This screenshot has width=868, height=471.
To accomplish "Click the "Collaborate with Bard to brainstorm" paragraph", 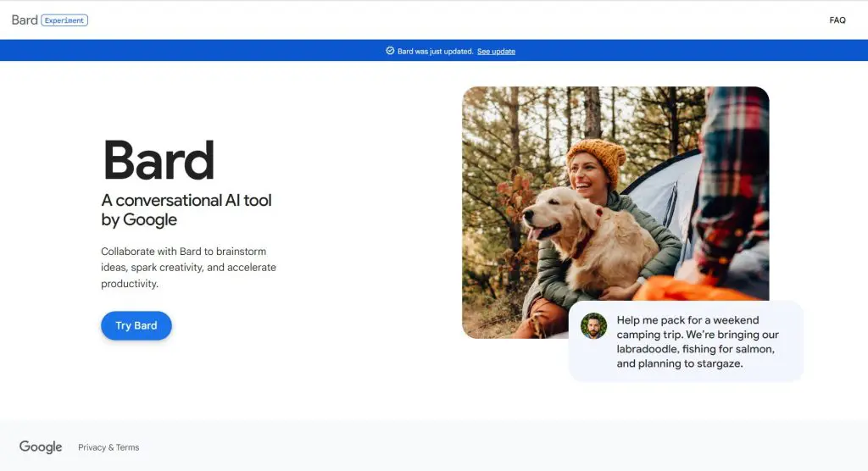I will (x=188, y=268).
